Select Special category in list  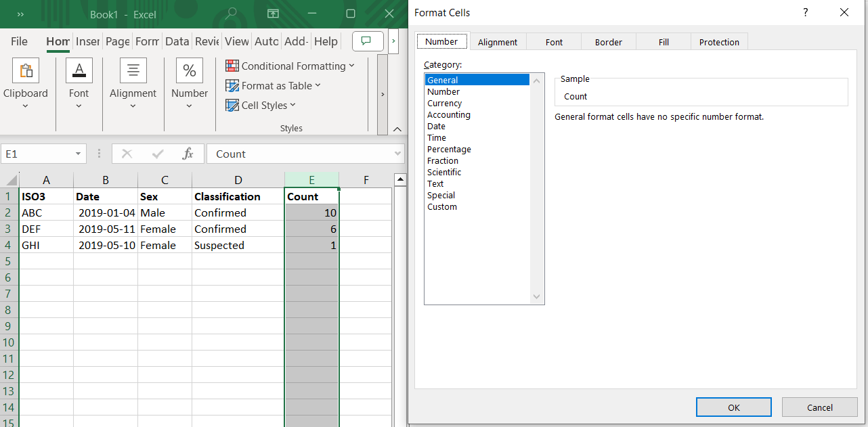pos(477,195)
